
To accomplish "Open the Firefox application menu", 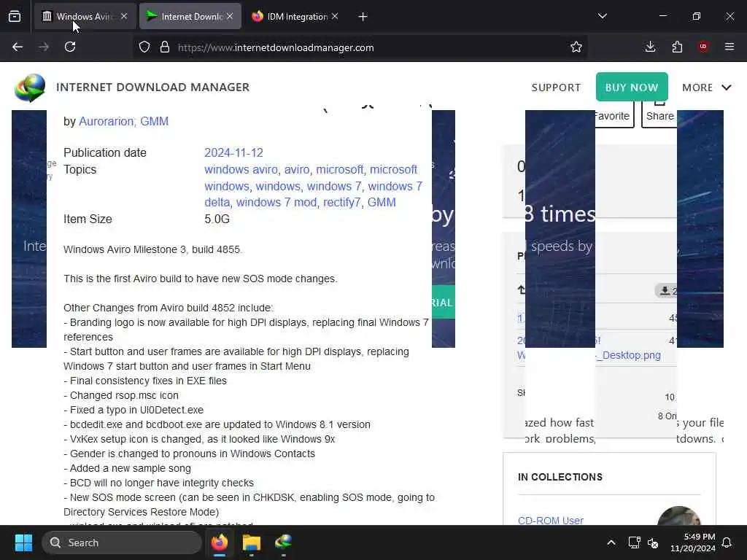I will [x=729, y=47].
